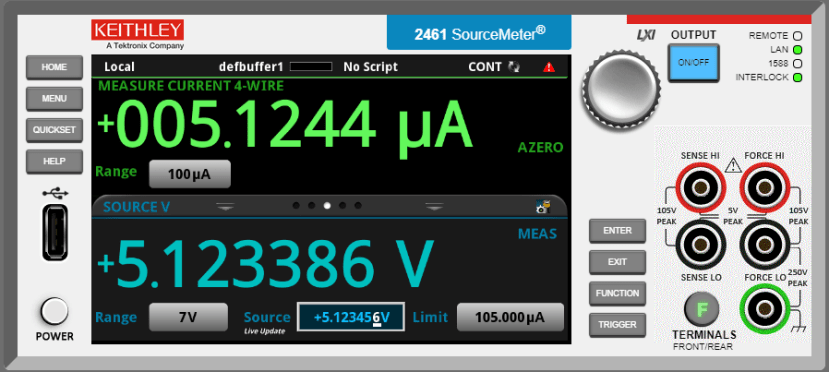Screen dimensions: 829x372
Task: Open the defbuffer1 buffer indicator
Action: [251, 67]
